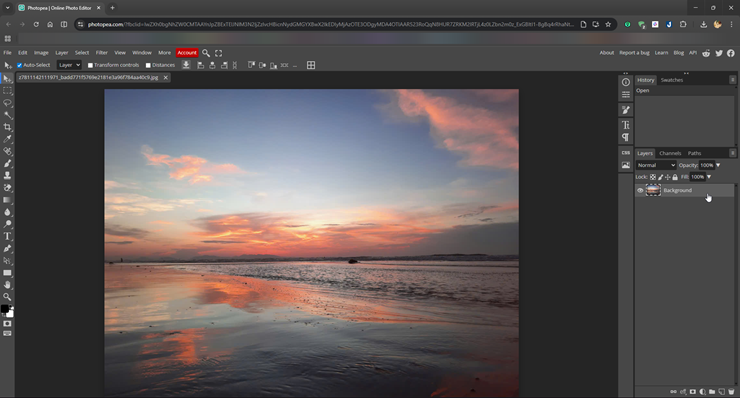Select the Spot Healing Brush tool
Screen dimensions: 740x398
click(8, 152)
